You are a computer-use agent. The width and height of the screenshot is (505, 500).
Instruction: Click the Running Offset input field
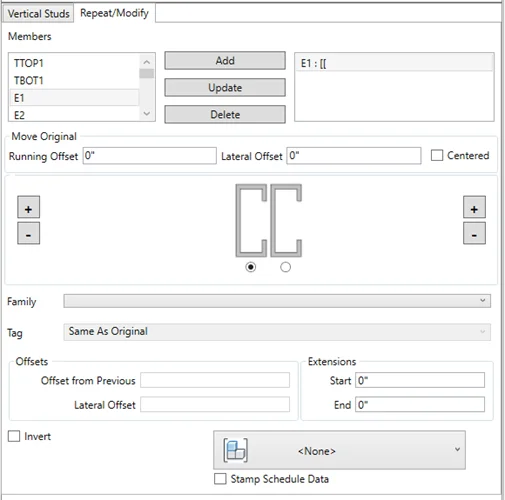(x=150, y=156)
